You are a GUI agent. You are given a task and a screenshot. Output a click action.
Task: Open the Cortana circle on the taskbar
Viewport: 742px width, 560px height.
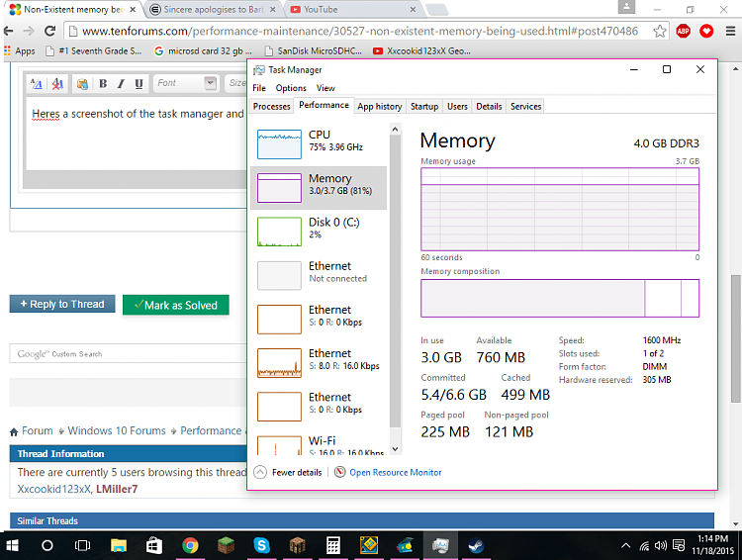(x=46, y=546)
